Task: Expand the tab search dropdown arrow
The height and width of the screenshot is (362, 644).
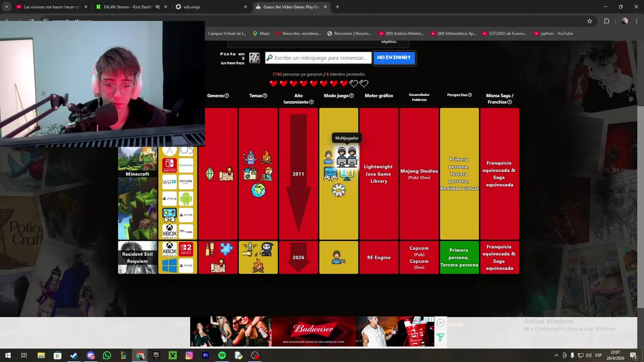Action: coord(7,7)
